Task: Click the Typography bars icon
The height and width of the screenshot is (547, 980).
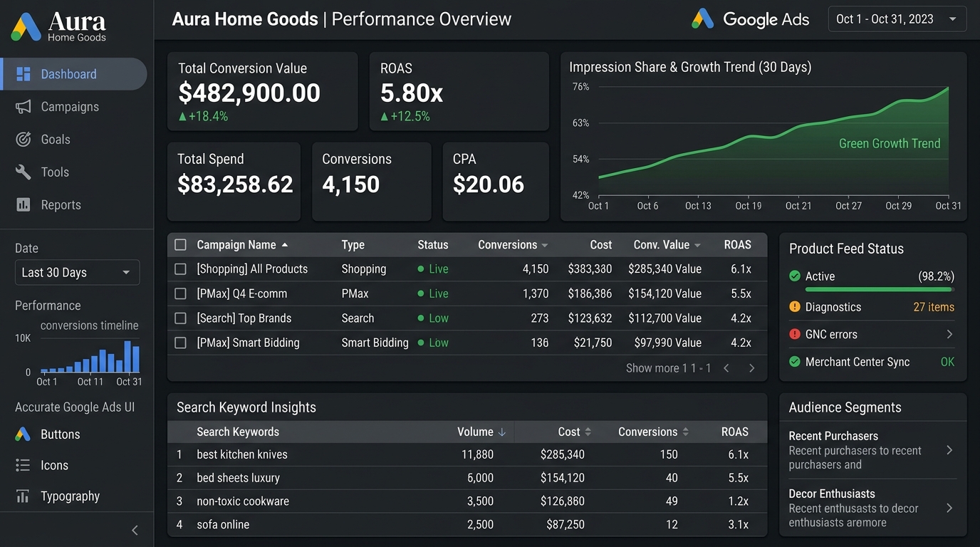Action: click(x=24, y=496)
